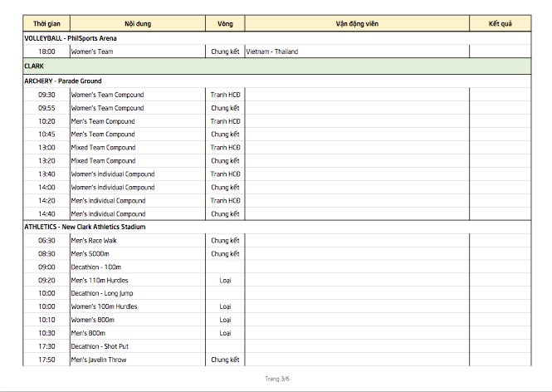Select the "Kết quả" column header
Screen dimensions: 552x392
click(500, 24)
